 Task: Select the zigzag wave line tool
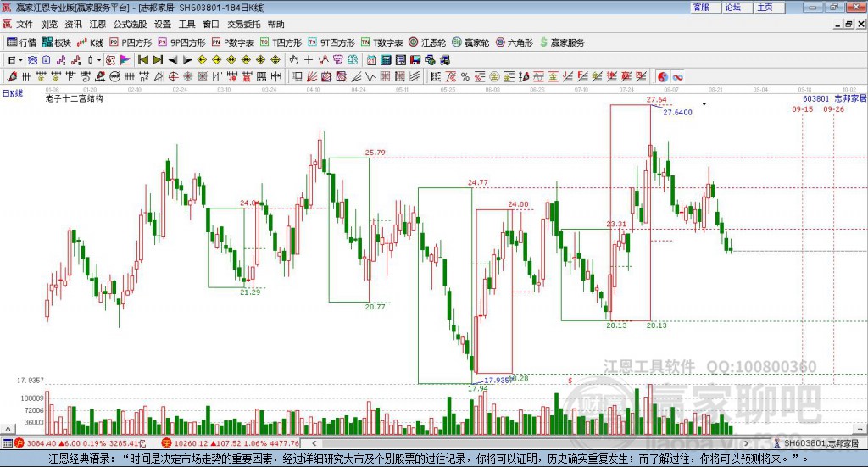(370, 77)
